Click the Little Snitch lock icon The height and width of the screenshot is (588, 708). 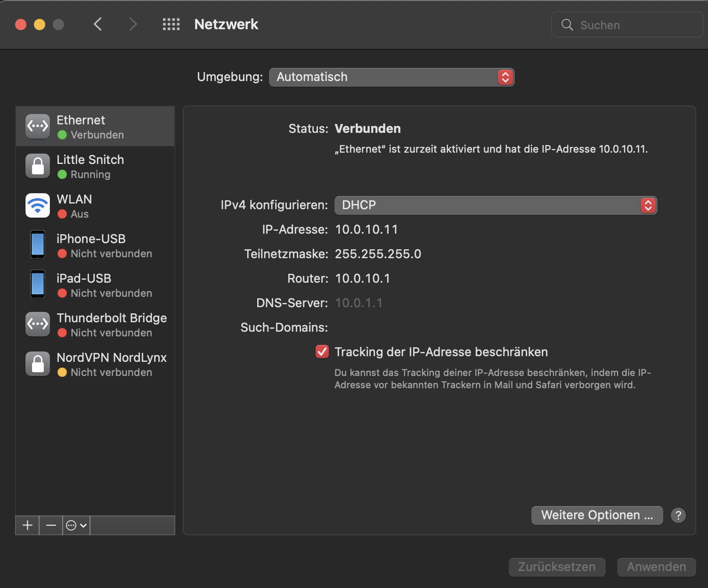[38, 166]
